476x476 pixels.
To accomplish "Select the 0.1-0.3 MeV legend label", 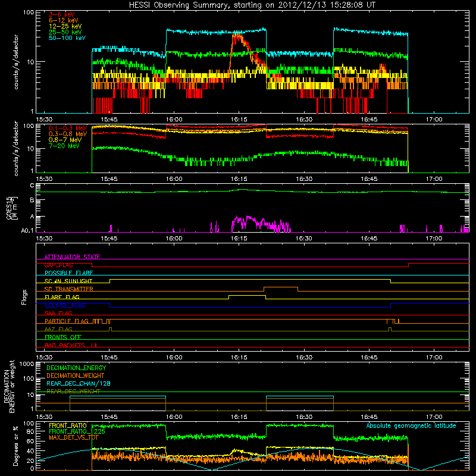I will click(x=68, y=128).
